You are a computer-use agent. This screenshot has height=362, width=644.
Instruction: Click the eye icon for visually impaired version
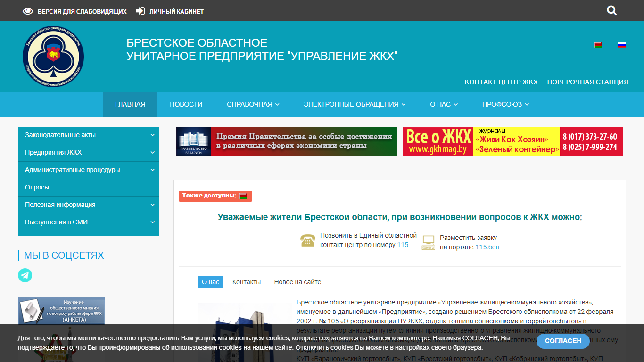pos(28,11)
